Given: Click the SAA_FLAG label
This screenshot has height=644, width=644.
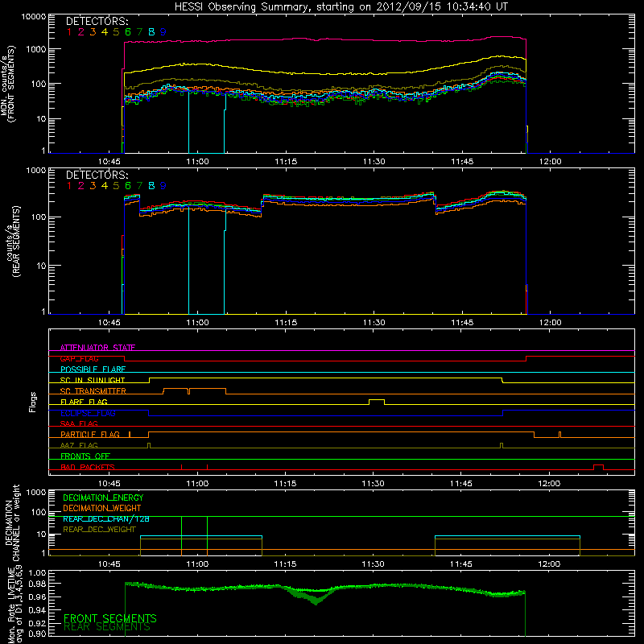Looking at the screenshot, I should coord(79,423).
